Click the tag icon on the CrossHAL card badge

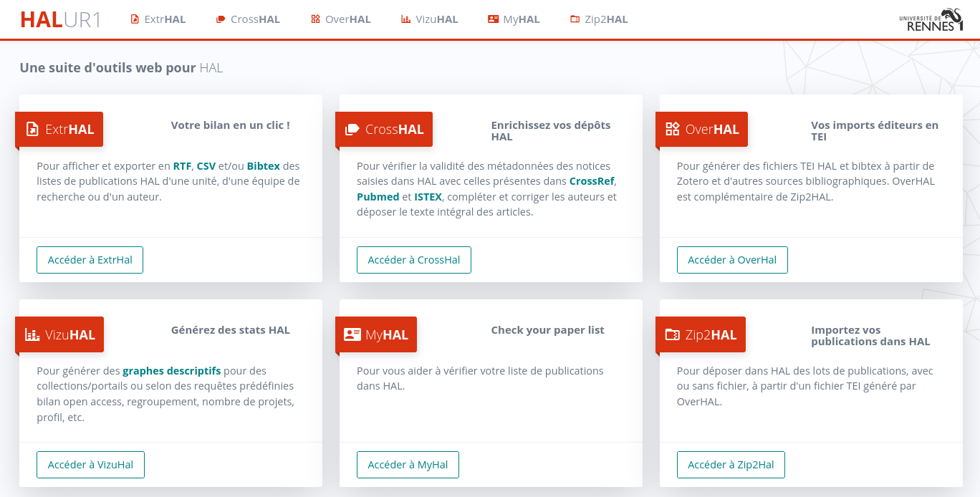click(352, 130)
